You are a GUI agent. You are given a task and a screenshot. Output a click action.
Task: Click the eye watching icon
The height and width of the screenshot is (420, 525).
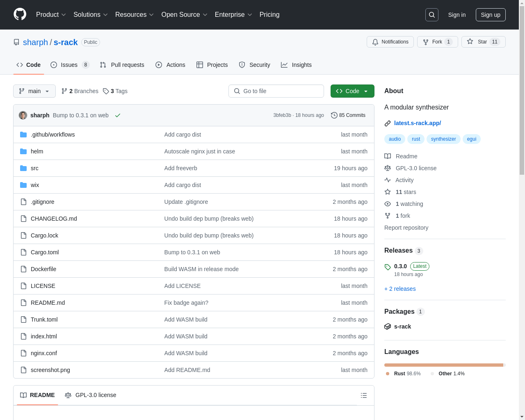[x=388, y=204]
